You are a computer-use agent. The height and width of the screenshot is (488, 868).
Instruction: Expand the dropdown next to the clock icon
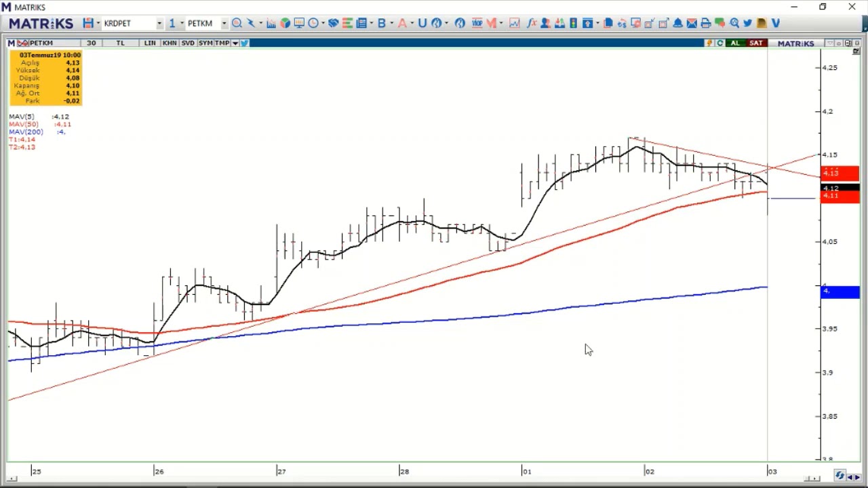click(323, 23)
